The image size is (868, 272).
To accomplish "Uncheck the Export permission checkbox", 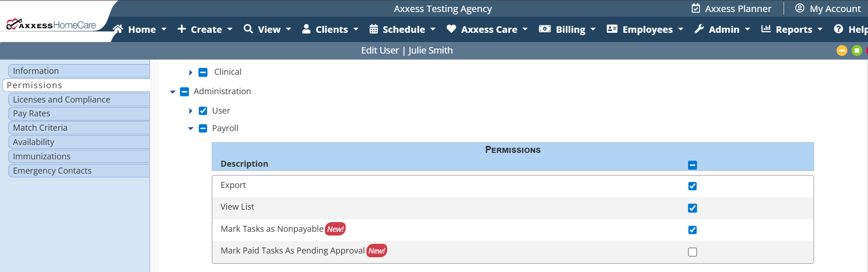I will point(692,186).
